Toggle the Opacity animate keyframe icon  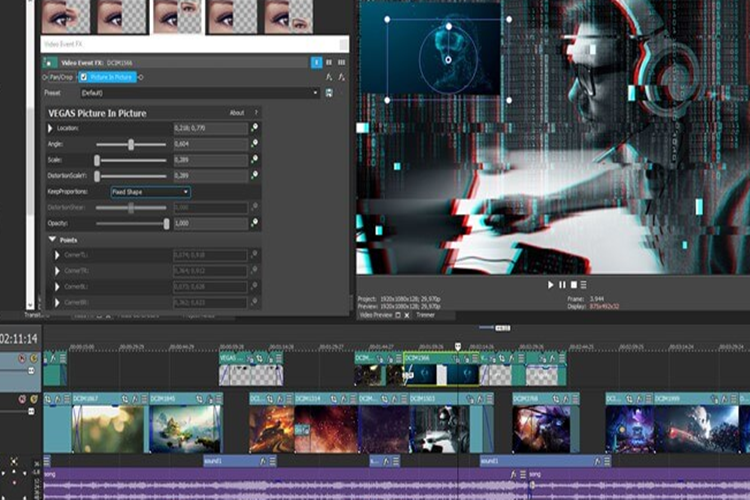point(254,222)
